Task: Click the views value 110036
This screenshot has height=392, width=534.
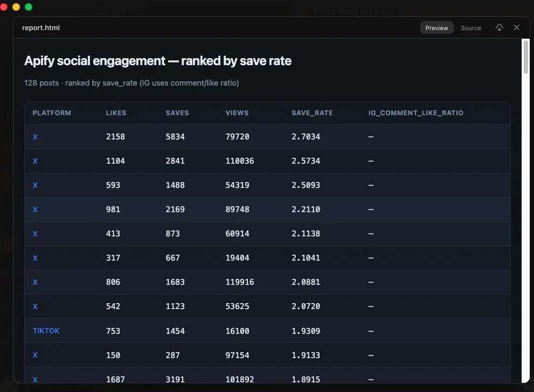Action: coord(240,161)
